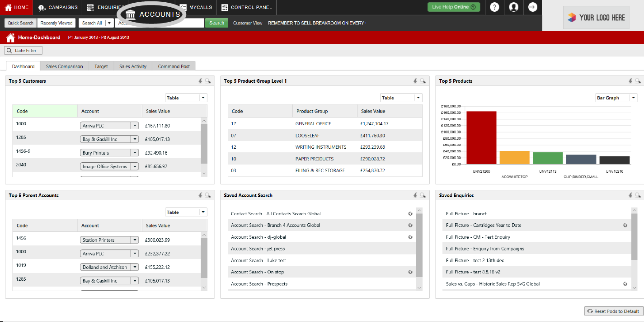The width and height of the screenshot is (644, 325).
Task: Open the Table view dropdown in Top 5 Customers
Action: 186,98
